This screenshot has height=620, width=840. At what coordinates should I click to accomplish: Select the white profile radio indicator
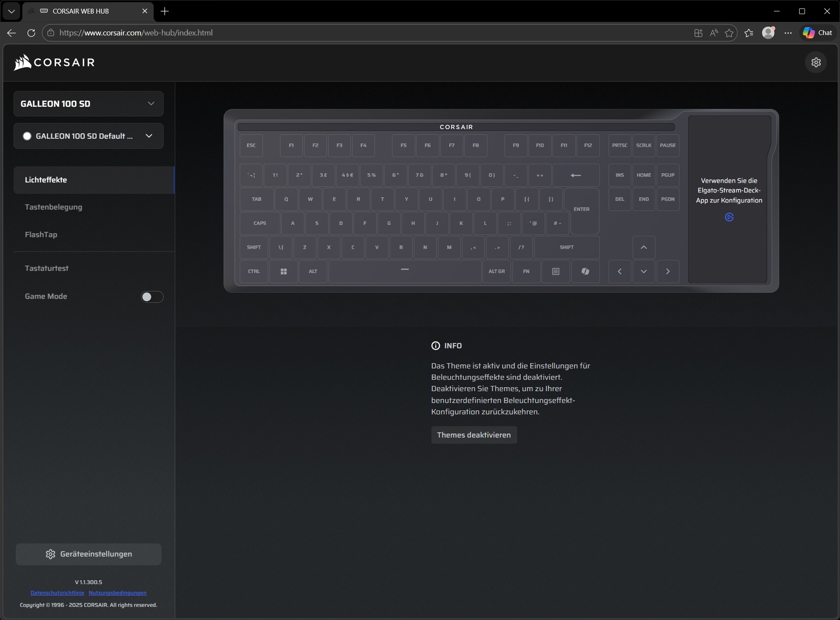pyautogui.click(x=27, y=136)
